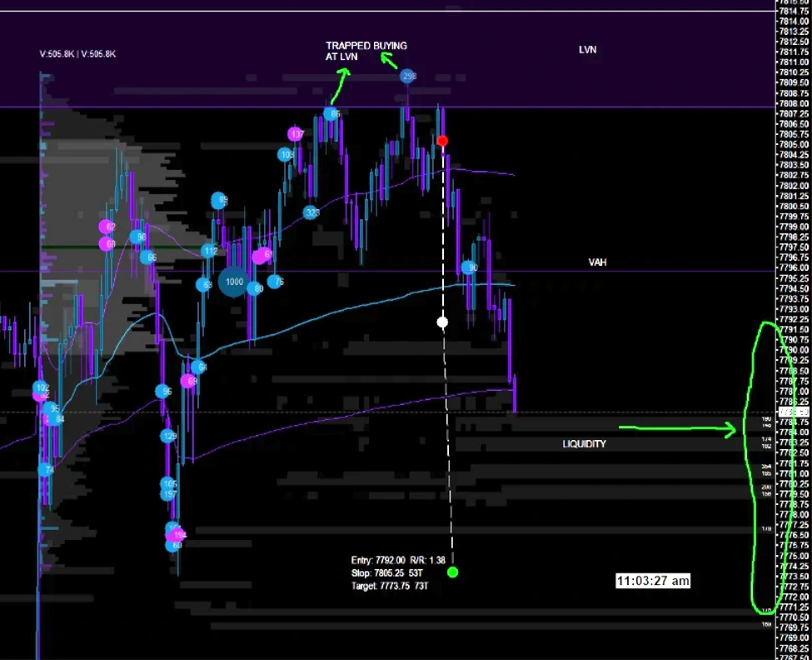Click the blue 98 volume bubble
Viewport: 812px width, 660px height.
pos(137,237)
